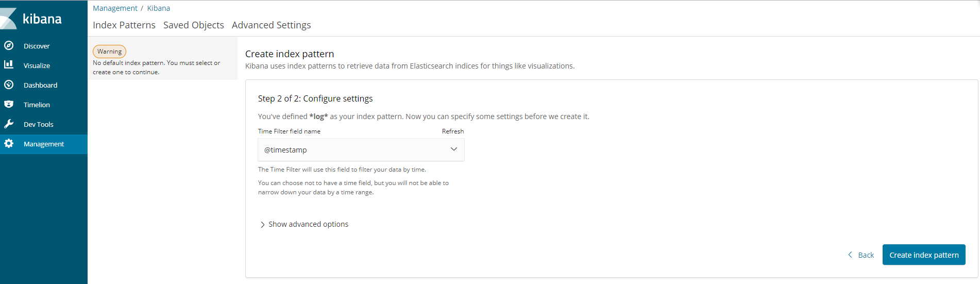Click the Management gear icon
This screenshot has height=284, width=980.
pyautogui.click(x=9, y=143)
